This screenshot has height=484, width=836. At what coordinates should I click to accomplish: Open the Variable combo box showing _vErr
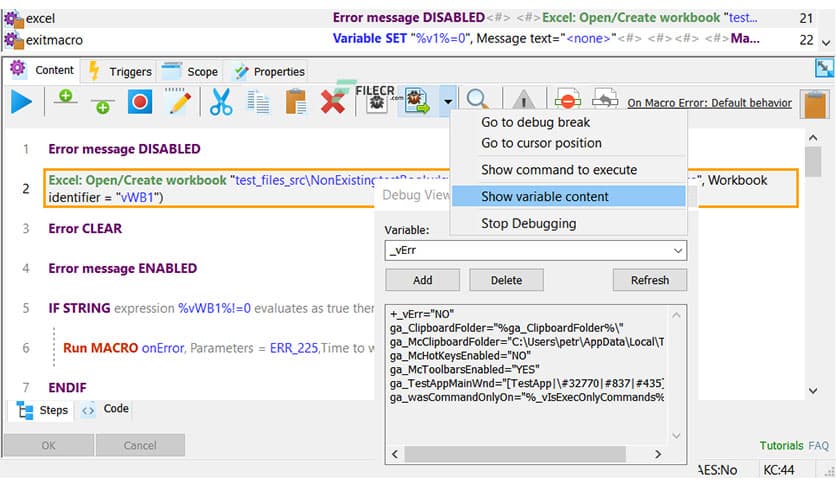pos(535,251)
